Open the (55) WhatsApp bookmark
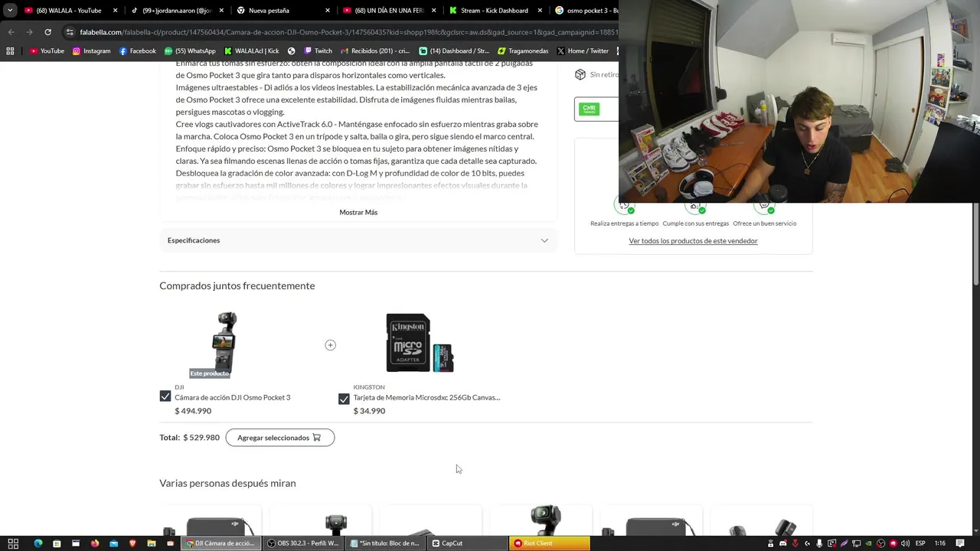 click(190, 51)
